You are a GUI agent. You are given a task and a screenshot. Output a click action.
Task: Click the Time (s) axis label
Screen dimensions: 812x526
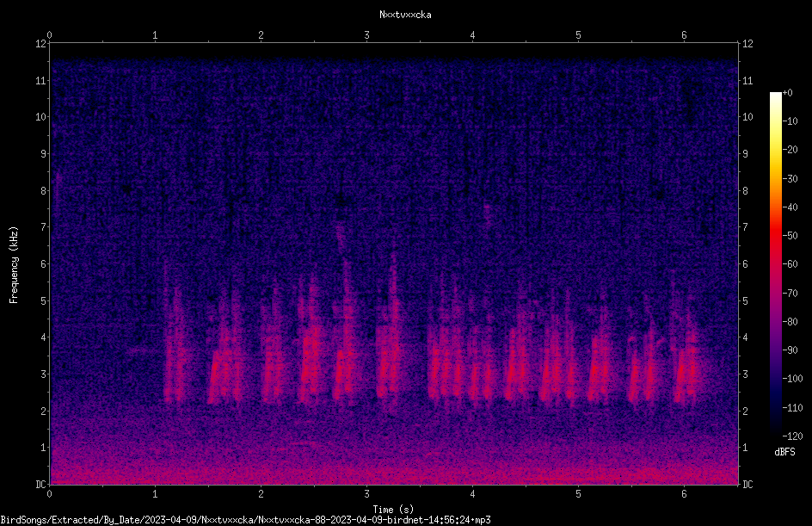coord(393,510)
